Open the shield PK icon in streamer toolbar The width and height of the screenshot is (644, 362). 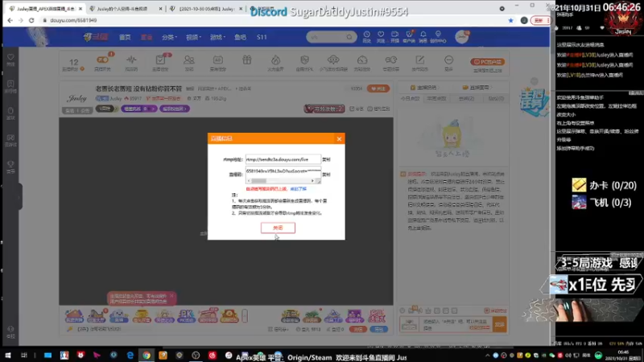pyautogui.click(x=304, y=60)
